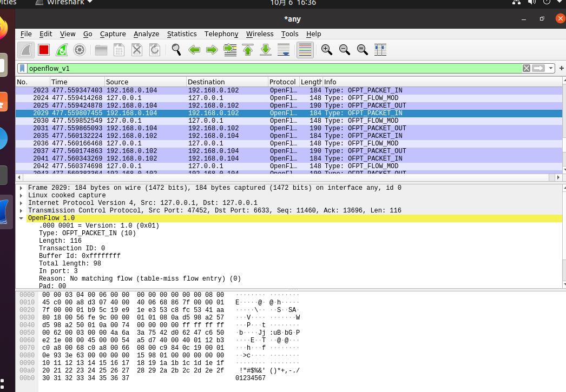Screen dimensions: 566x392
Task: Sort packets by the Time column
Action: point(77,82)
